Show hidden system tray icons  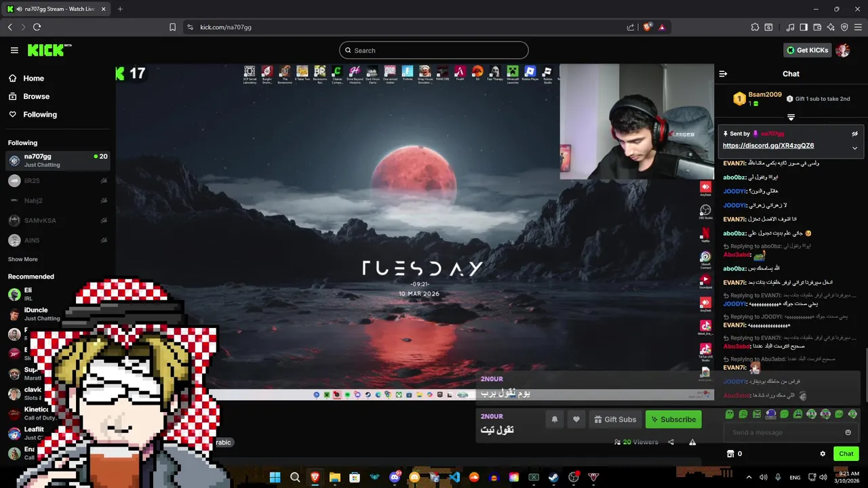pos(749,477)
